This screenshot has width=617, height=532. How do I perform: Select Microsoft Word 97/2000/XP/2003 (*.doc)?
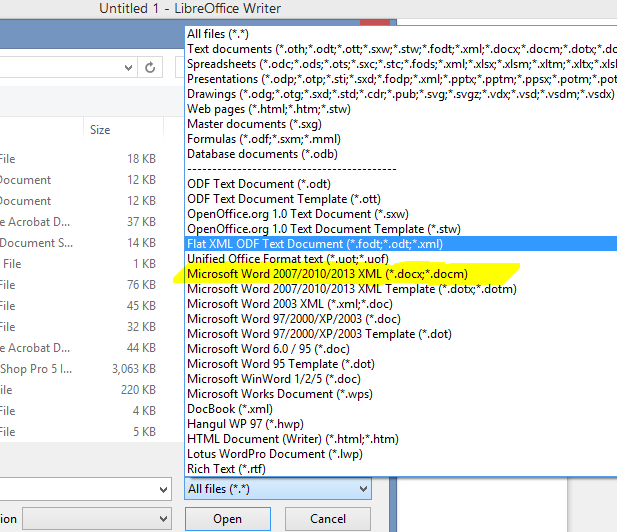[401, 318]
